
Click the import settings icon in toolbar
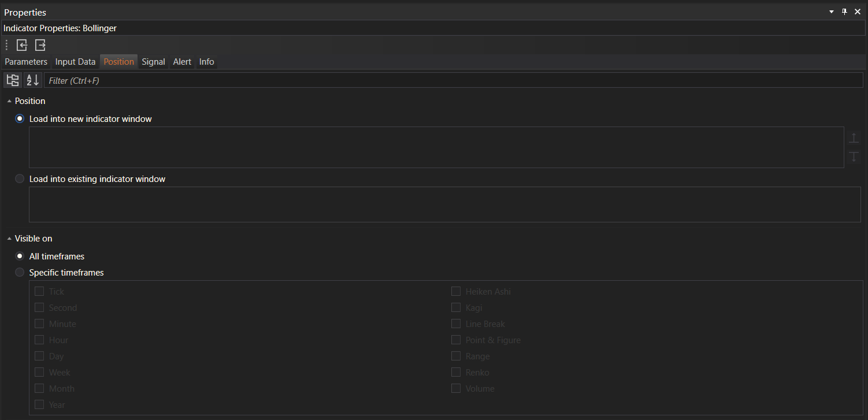click(x=22, y=45)
